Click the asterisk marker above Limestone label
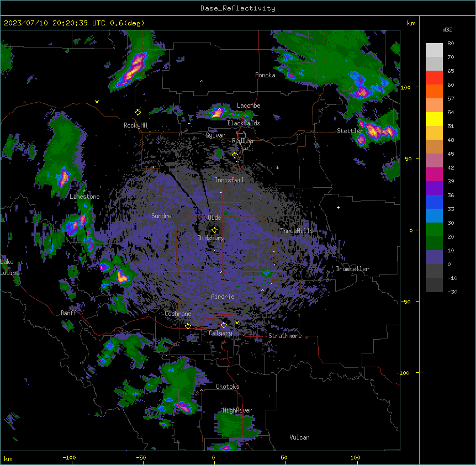 (x=84, y=191)
